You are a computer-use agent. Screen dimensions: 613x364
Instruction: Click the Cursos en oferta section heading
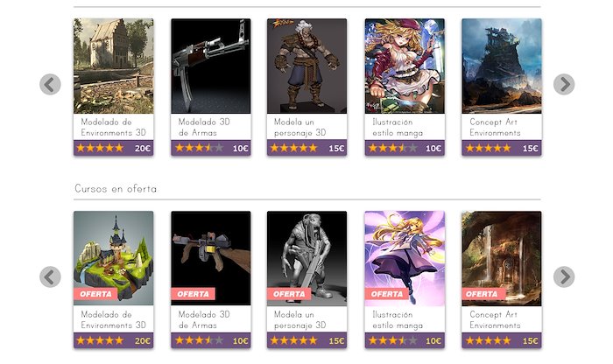point(116,189)
